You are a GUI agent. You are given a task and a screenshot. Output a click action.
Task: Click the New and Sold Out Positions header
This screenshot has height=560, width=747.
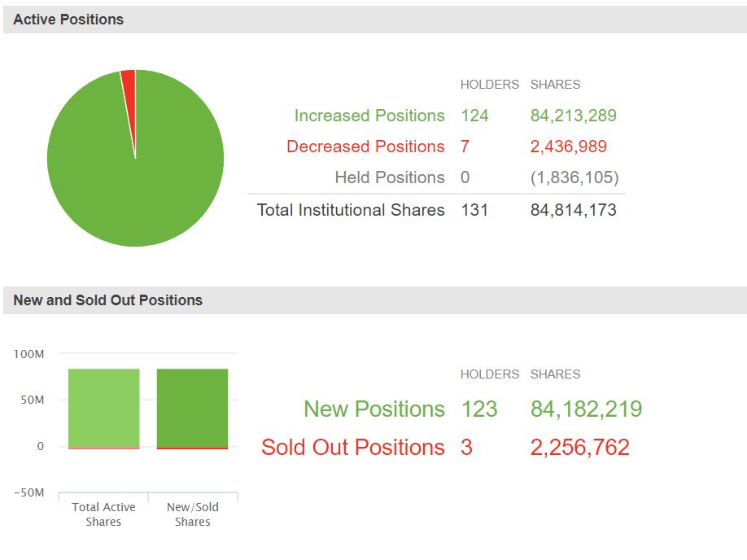(x=107, y=300)
